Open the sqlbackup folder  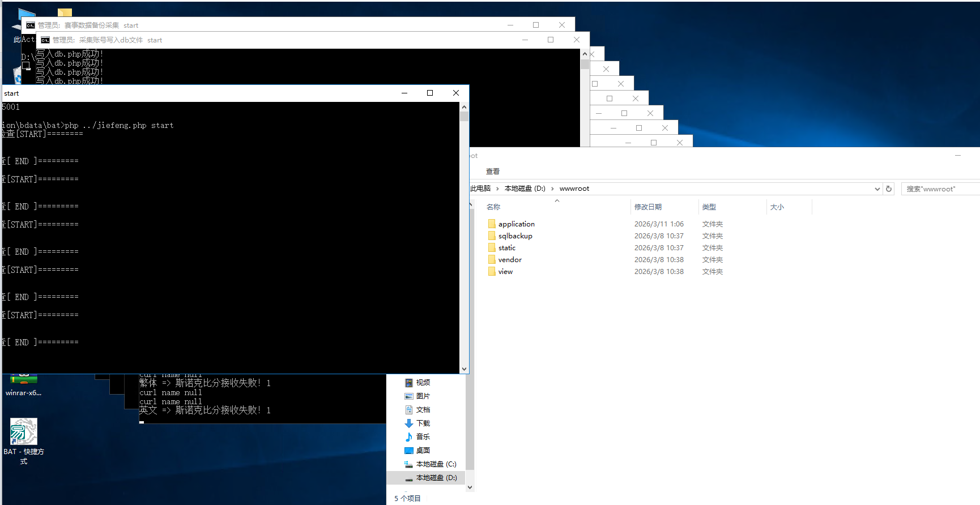(515, 236)
